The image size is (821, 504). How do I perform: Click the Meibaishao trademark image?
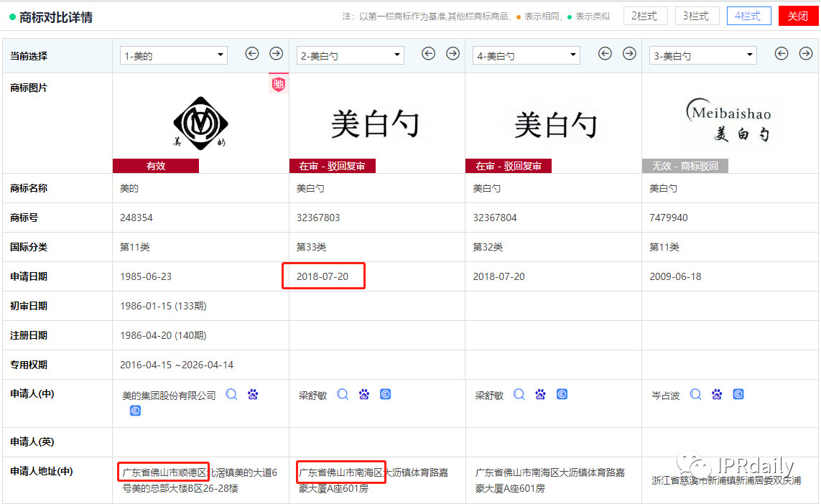(x=728, y=121)
